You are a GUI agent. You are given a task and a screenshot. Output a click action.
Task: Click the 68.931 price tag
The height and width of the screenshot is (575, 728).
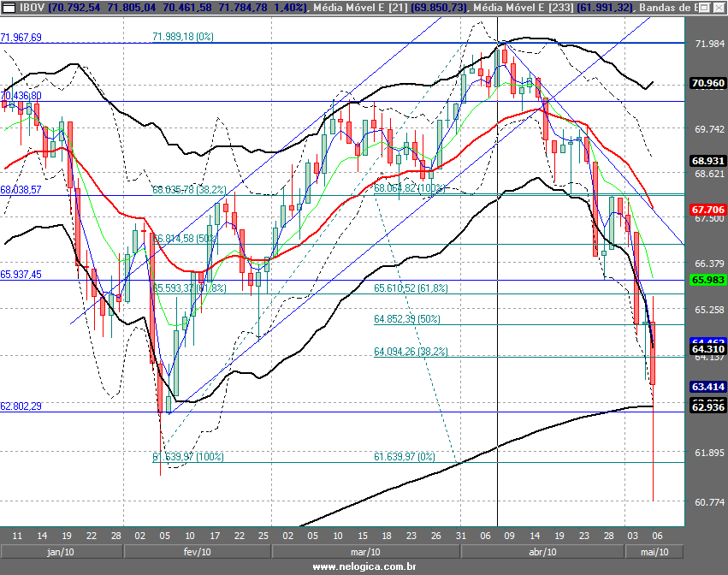[x=708, y=161]
